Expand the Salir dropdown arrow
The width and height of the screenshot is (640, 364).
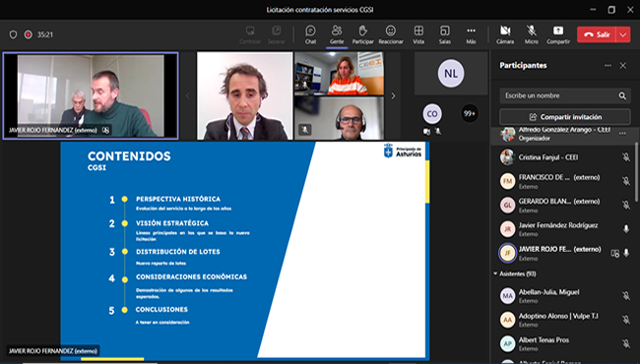pyautogui.click(x=623, y=34)
